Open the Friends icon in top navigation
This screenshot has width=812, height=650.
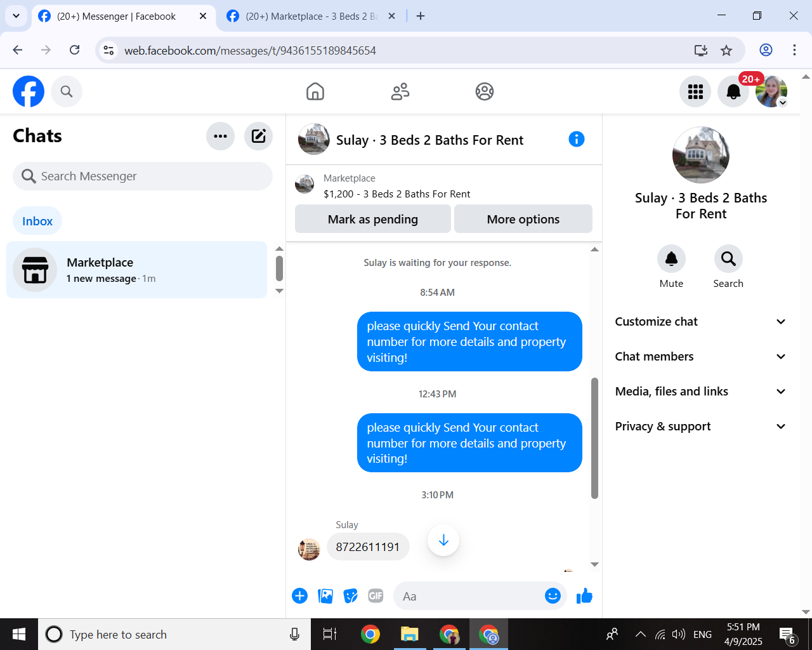(400, 91)
